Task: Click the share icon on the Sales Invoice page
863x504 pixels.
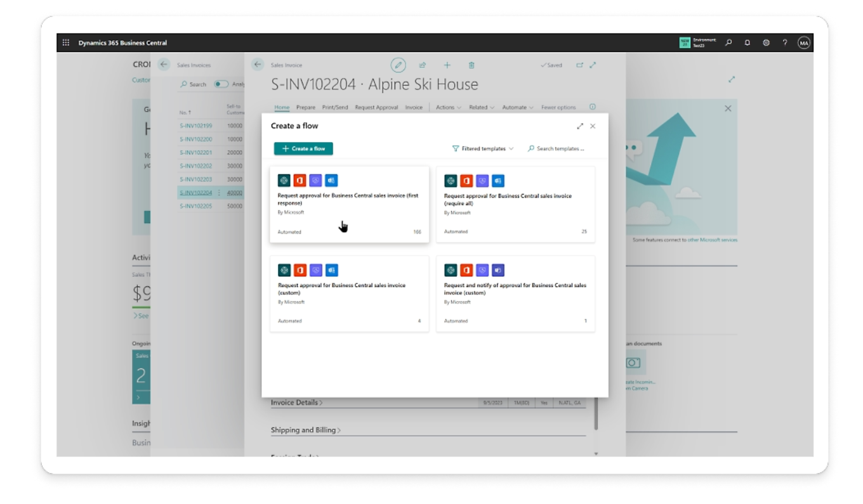Action: [x=422, y=65]
